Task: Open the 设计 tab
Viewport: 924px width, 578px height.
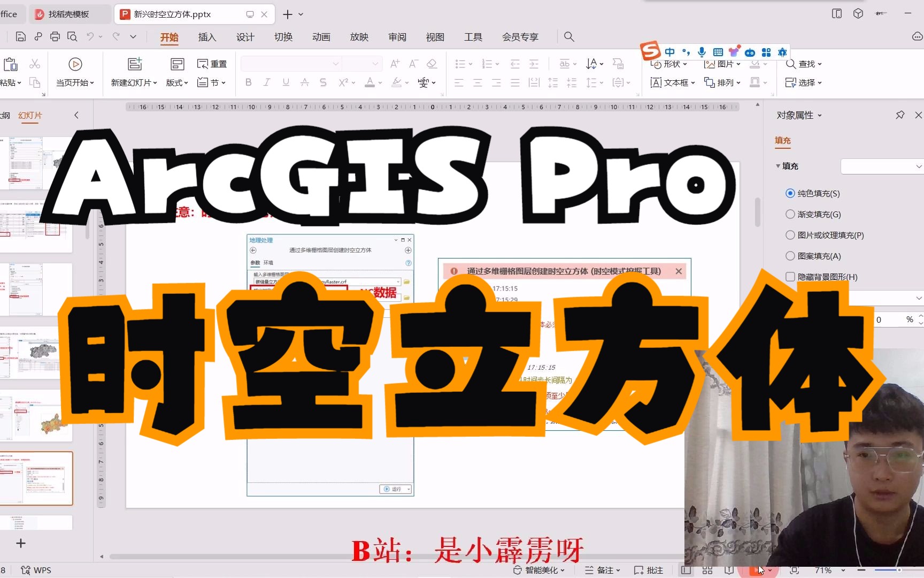Action: pyautogui.click(x=245, y=37)
